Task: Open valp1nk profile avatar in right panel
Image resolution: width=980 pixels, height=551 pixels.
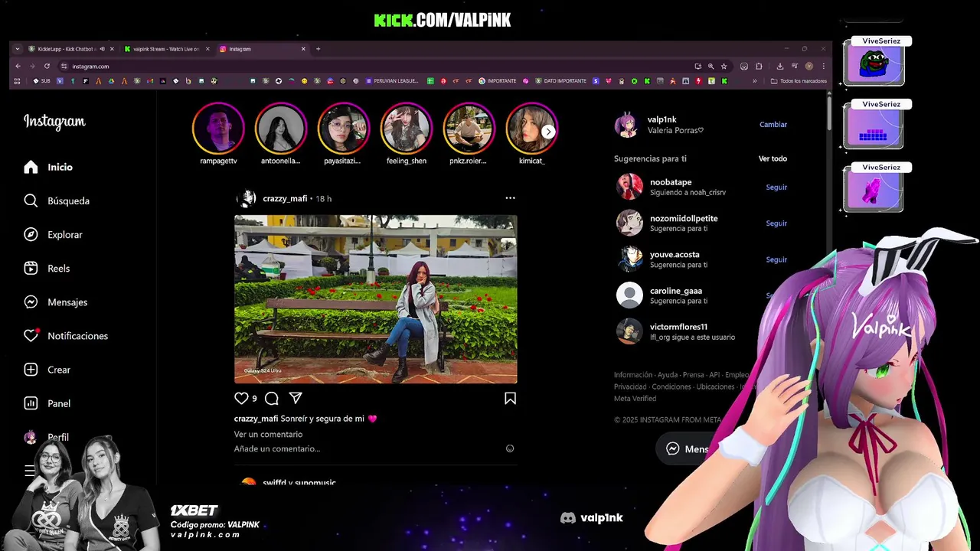Action: [x=627, y=125]
